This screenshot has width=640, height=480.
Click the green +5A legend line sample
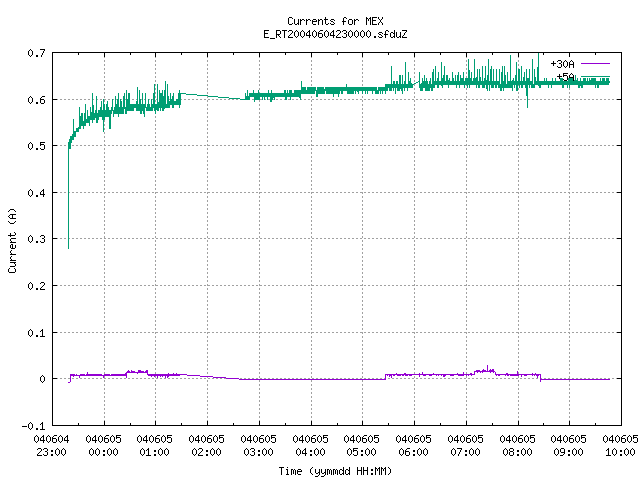[595, 76]
